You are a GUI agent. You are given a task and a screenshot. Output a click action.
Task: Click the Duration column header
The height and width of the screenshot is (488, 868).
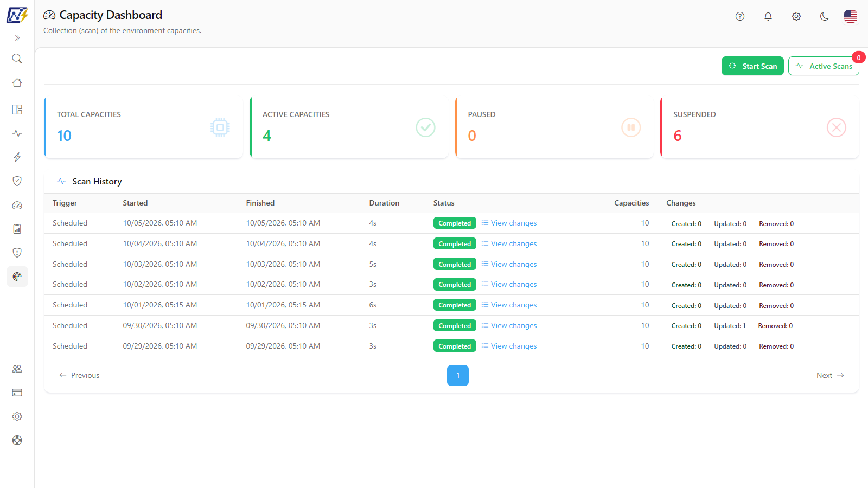[384, 203]
